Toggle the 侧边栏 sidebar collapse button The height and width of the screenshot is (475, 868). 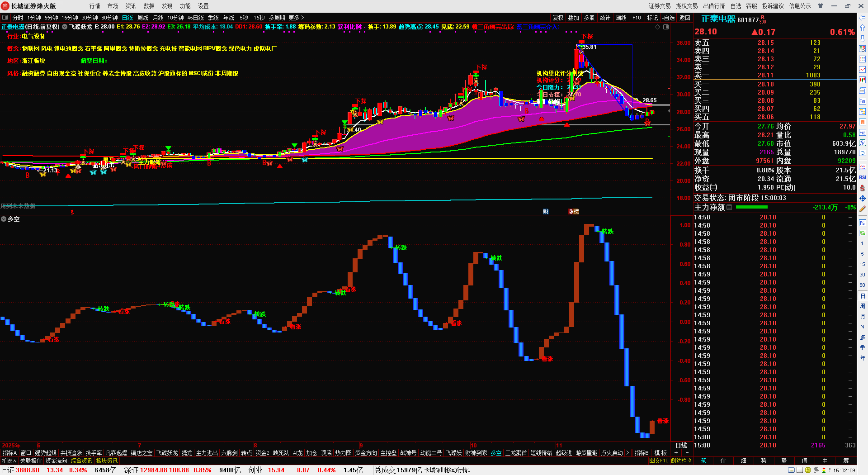(682, 461)
